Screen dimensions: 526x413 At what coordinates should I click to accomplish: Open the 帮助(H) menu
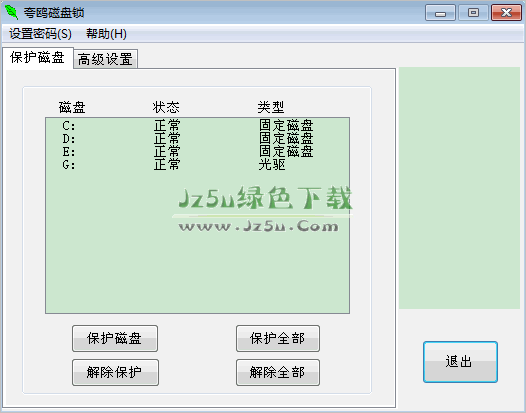(x=106, y=34)
